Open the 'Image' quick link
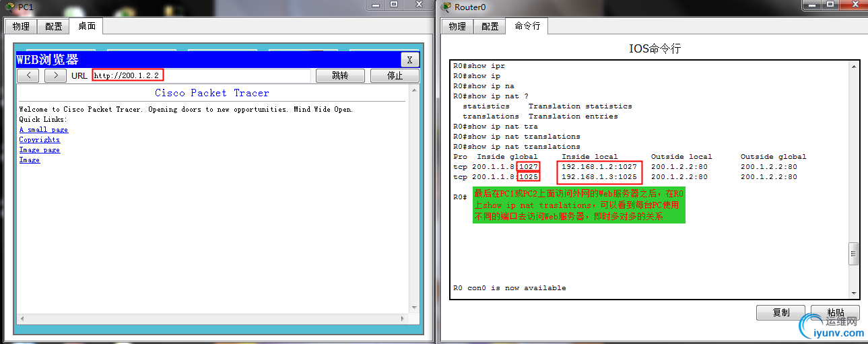This screenshot has width=868, height=344. tap(30, 160)
